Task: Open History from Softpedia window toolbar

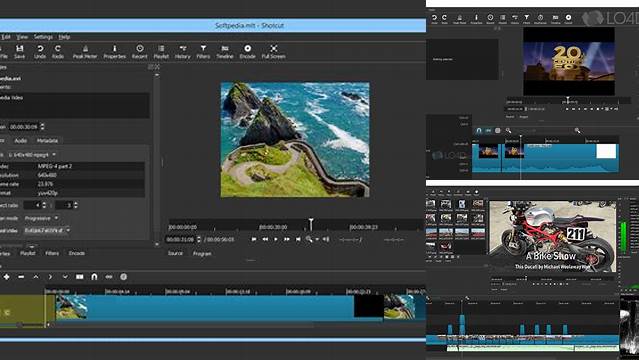Action: point(183,52)
